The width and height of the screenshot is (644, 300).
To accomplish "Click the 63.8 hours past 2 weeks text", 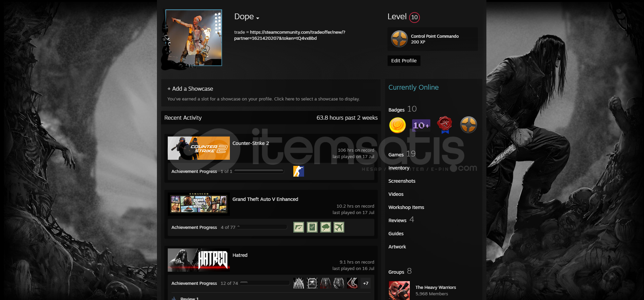I will [347, 118].
